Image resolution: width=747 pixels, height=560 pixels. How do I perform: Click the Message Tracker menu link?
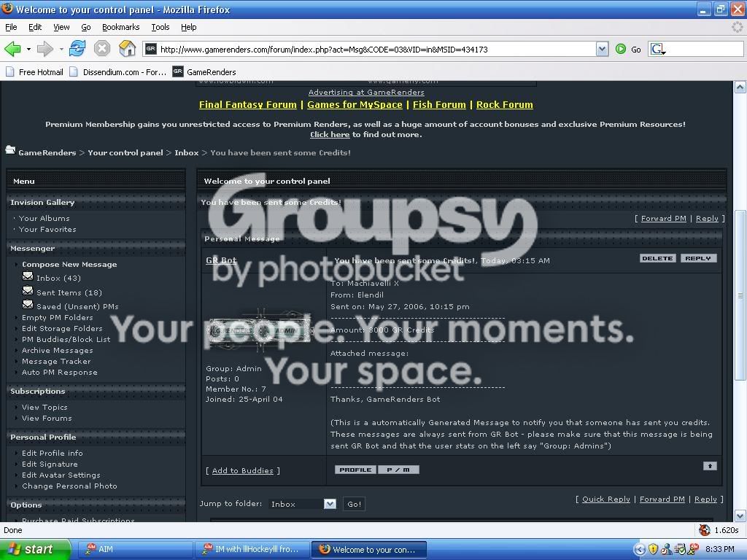(x=56, y=362)
